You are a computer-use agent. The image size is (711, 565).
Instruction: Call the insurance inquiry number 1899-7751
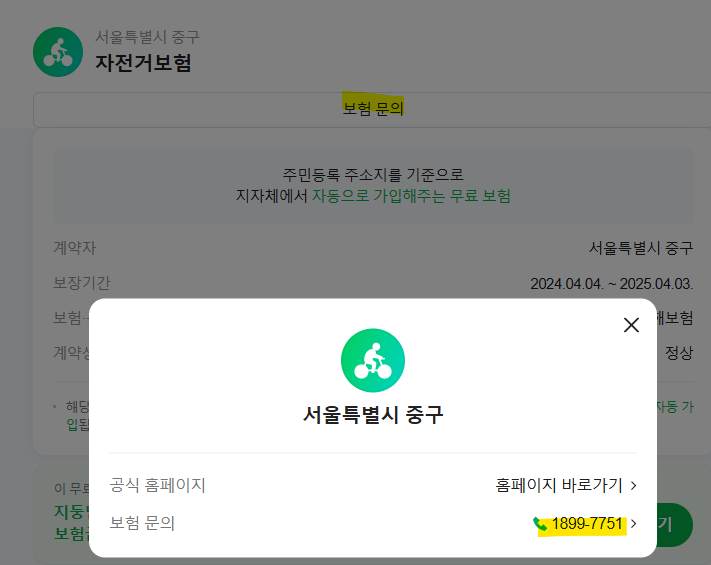(x=587, y=524)
